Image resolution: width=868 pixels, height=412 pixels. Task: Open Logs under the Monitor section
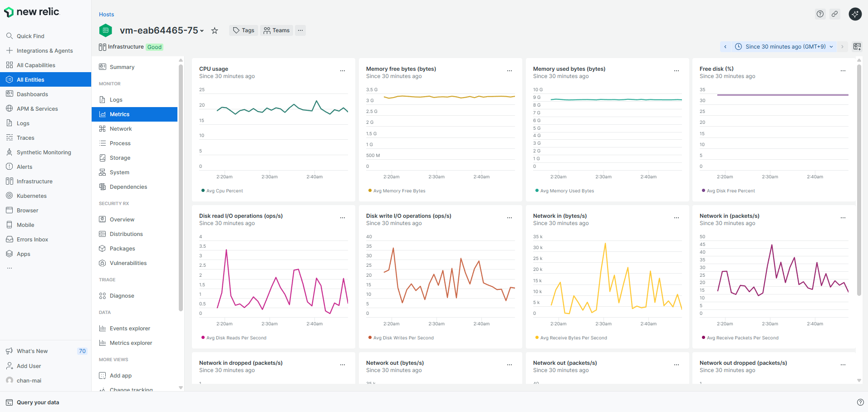click(134, 99)
